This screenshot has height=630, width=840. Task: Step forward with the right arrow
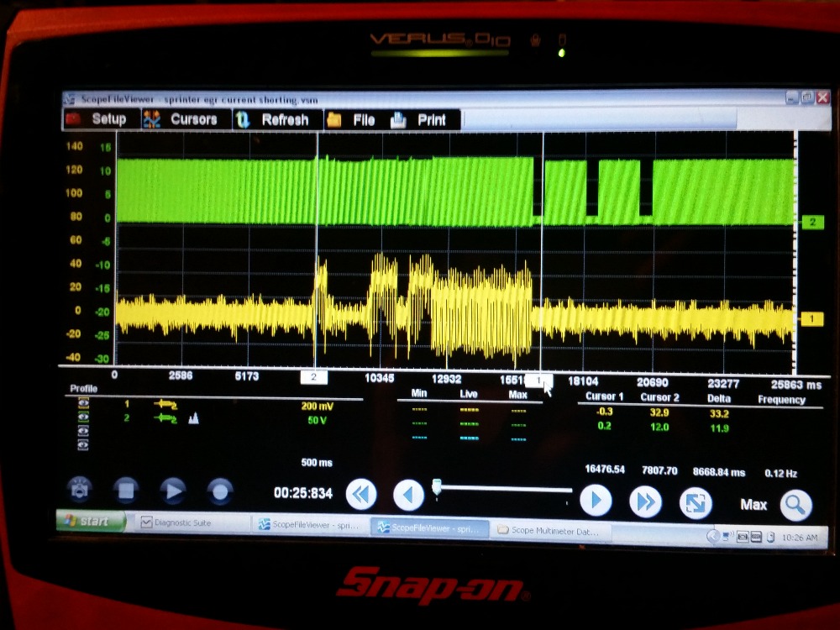[596, 501]
